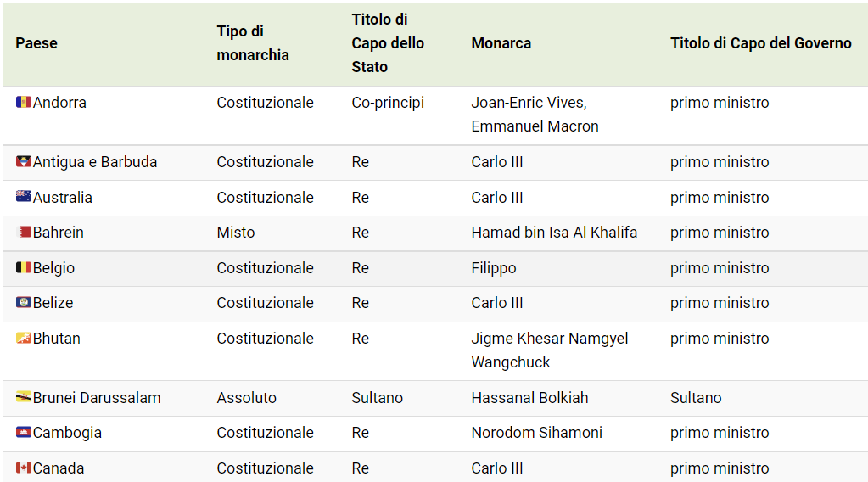Viewport: 868px width, 482px height.
Task: Click the Belize flag icon
Action: click(24, 303)
